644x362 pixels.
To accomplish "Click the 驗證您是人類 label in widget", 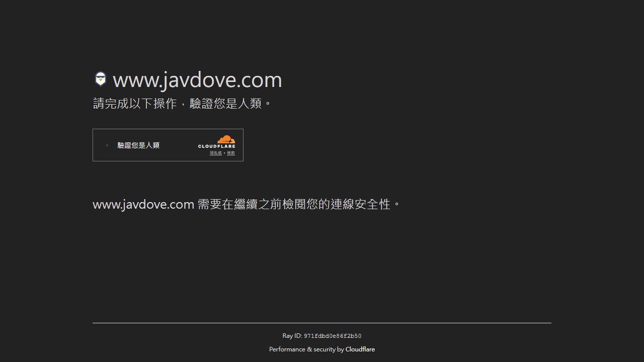I will tap(138, 145).
